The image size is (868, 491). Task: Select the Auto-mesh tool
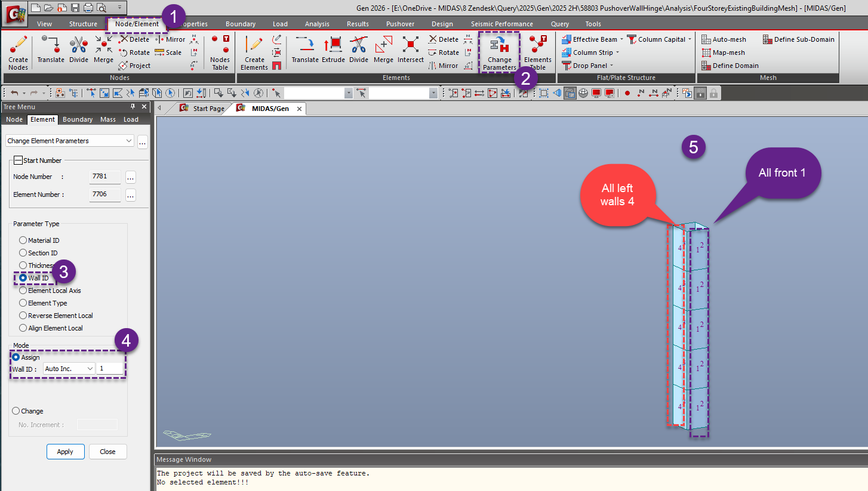coord(726,38)
